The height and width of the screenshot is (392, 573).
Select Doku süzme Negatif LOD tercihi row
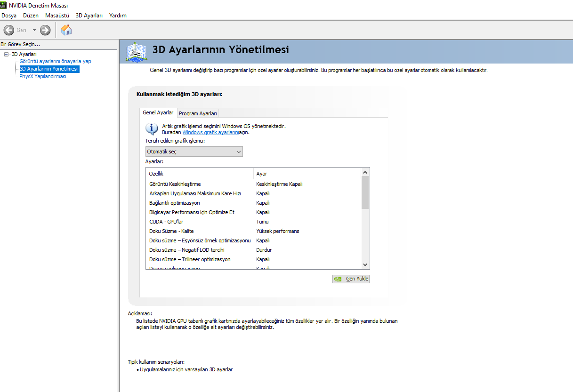click(253, 250)
